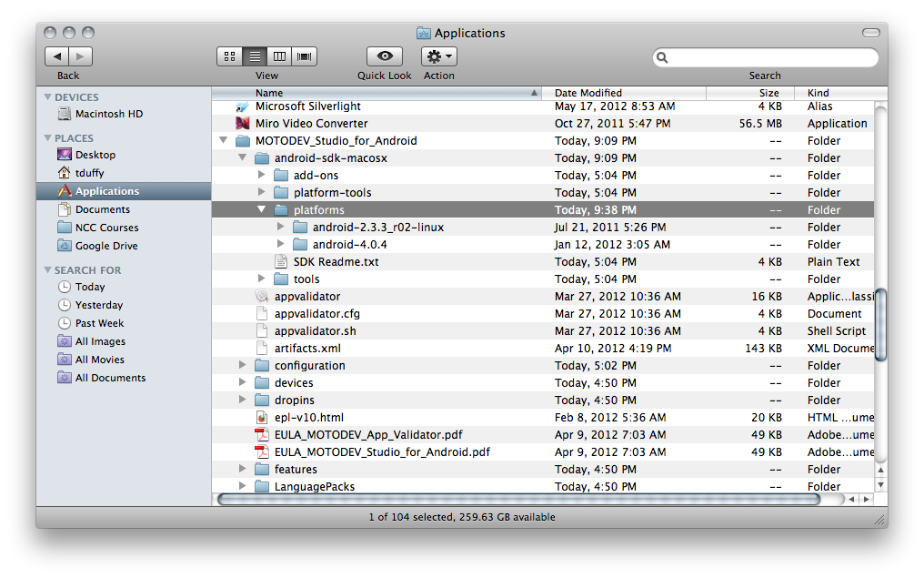
Task: Select the EULA_MOTODEV_Studio_for_Android.pdf icon
Action: tap(262, 451)
